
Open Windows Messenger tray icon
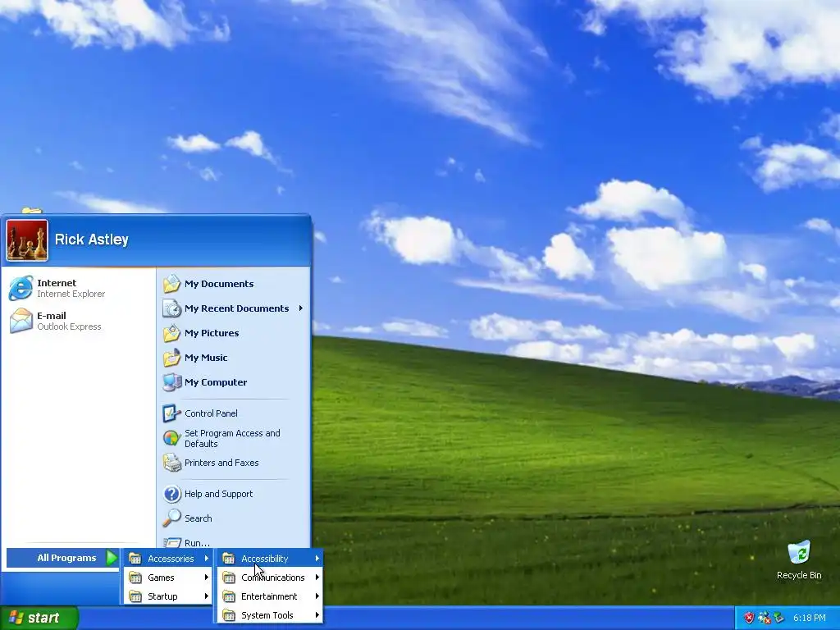pos(764,618)
